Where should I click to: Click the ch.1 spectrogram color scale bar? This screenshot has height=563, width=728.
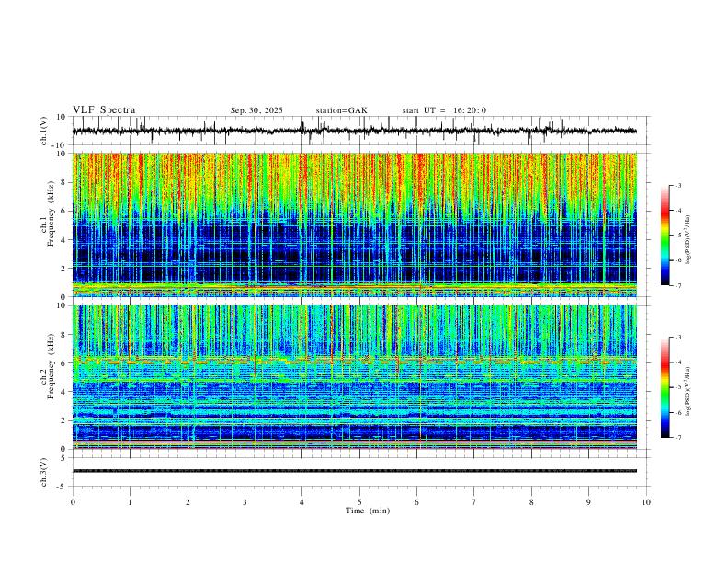point(665,236)
